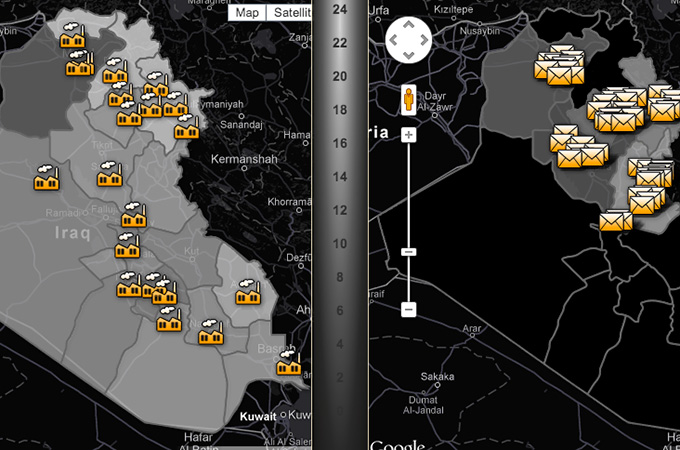Select the 24 mark on vertical scale
Image resolution: width=680 pixels, height=450 pixels.
tap(340, 9)
